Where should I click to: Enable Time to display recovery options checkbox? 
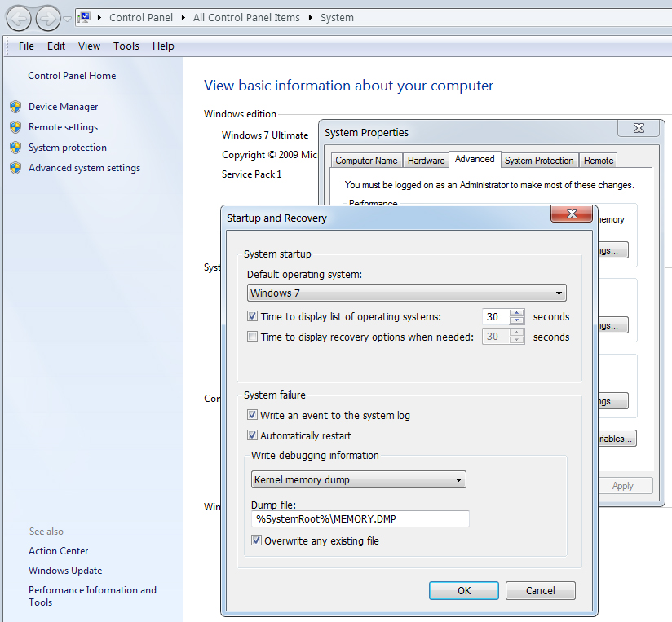(253, 337)
